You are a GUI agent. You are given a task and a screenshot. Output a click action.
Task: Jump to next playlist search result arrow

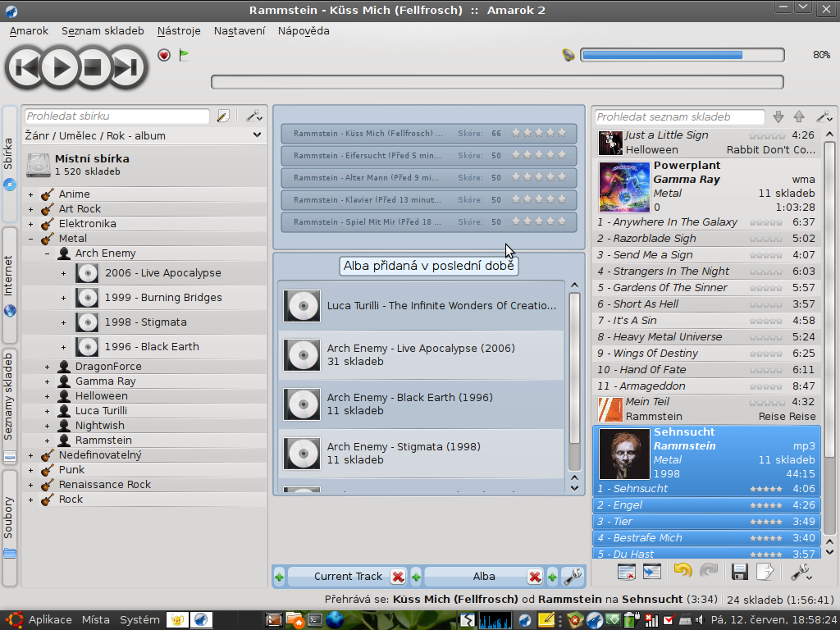pos(778,116)
